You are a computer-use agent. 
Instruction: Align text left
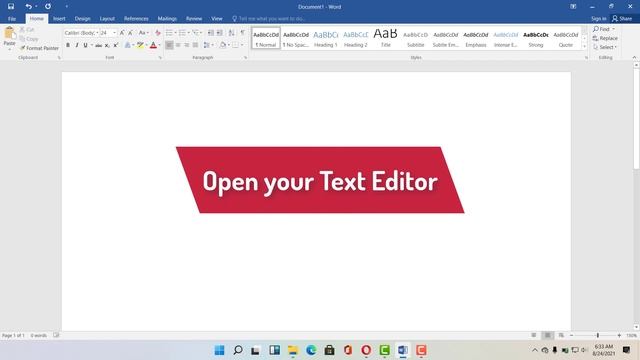[169, 45]
